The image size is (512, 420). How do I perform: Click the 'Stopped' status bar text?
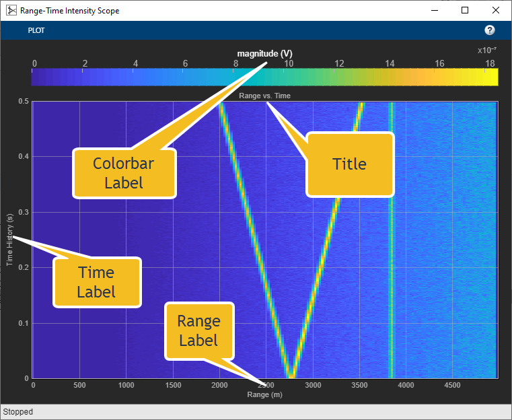(18, 412)
